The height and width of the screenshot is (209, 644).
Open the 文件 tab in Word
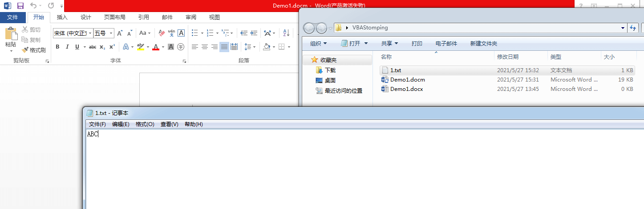coord(13,17)
